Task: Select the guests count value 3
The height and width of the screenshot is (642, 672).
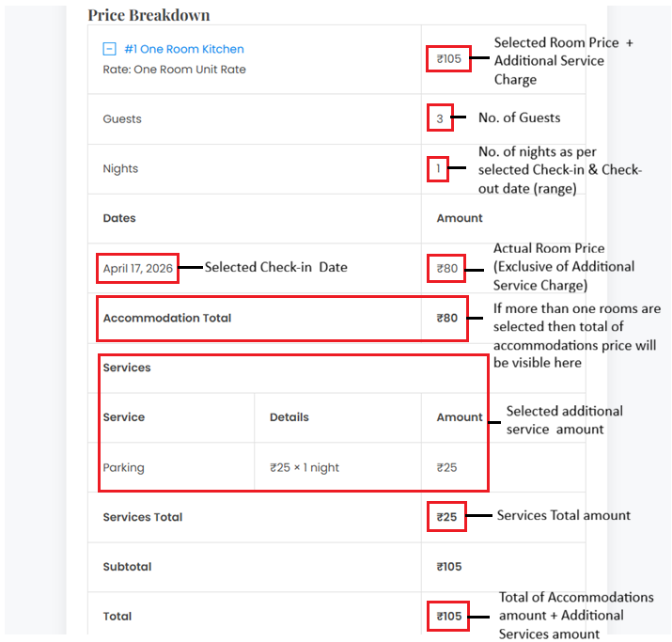Action: [x=439, y=118]
